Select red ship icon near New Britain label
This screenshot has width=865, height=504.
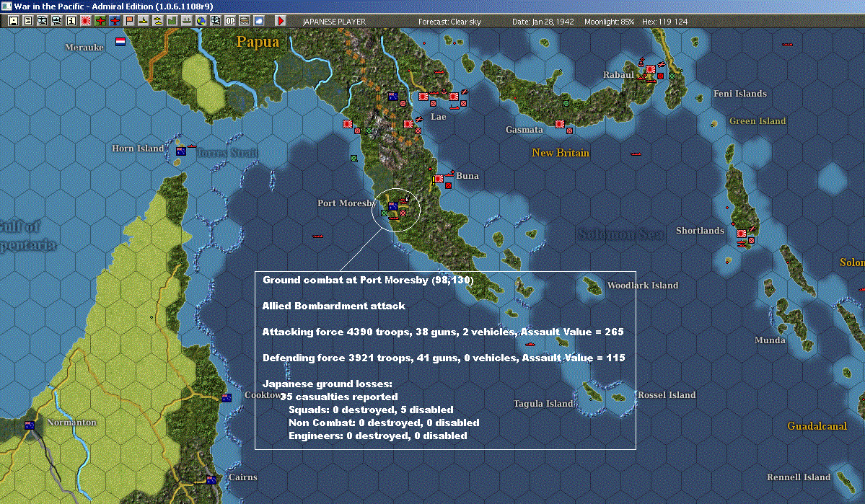coord(636,154)
